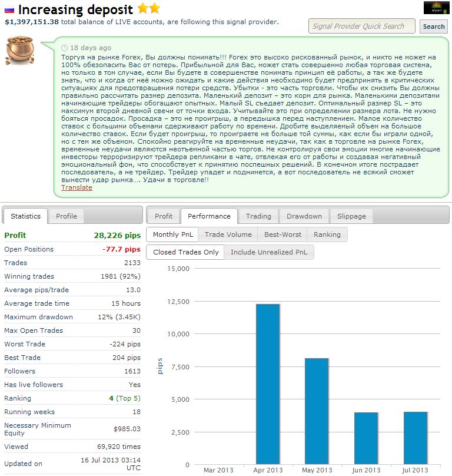The width and height of the screenshot is (452, 476).
Task: Click the Has live followers Yes value
Action: (x=134, y=385)
